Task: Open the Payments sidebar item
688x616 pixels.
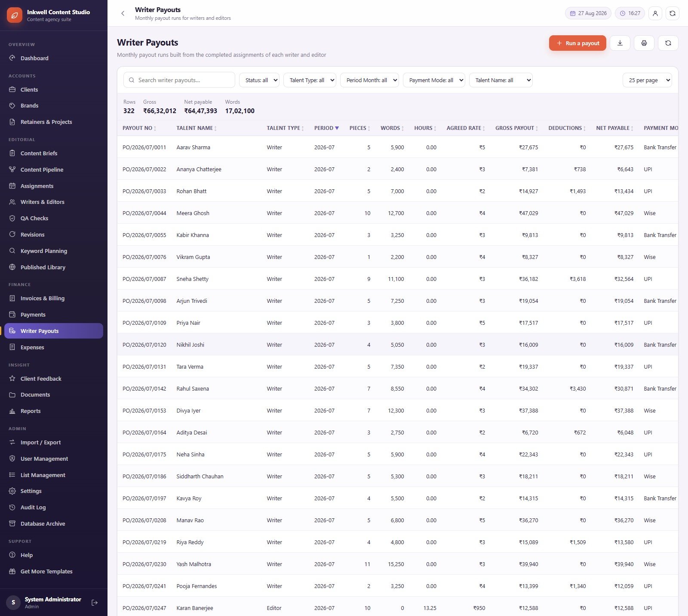Action: 54,314
